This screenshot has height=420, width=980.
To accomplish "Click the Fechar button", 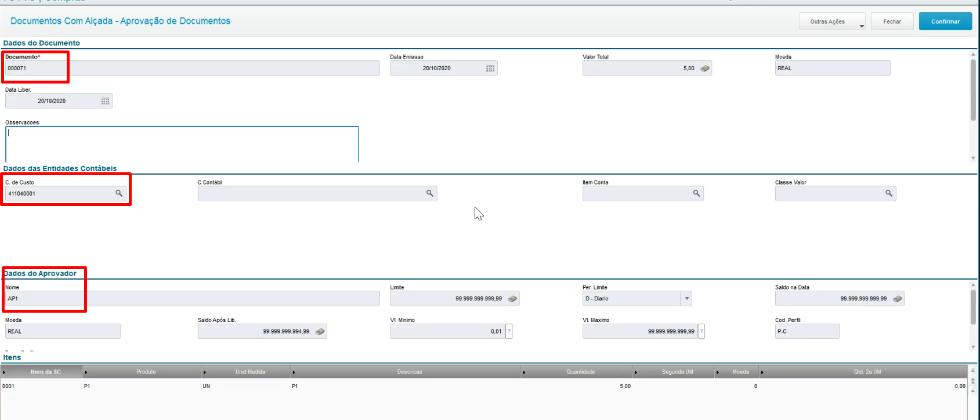I will 892,21.
